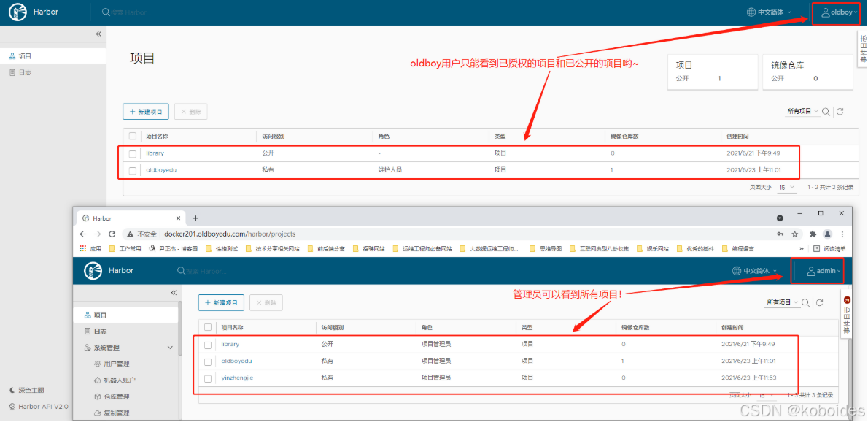Check the oldboyedu row in oldboy window

pyautogui.click(x=132, y=170)
